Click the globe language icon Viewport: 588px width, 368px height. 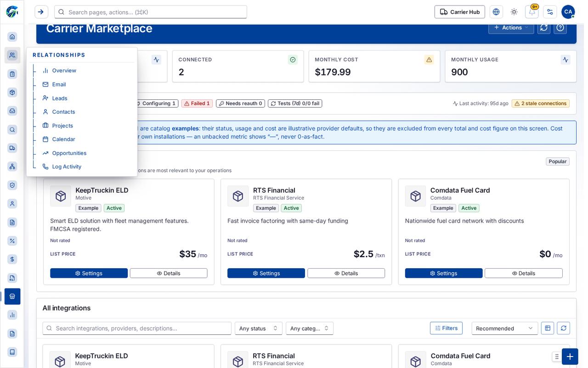496,12
